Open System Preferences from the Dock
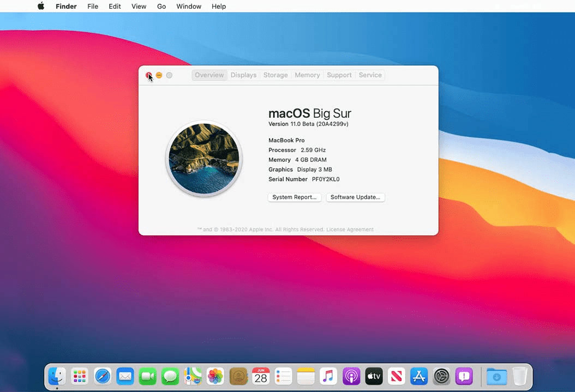The image size is (575, 392). point(441,376)
